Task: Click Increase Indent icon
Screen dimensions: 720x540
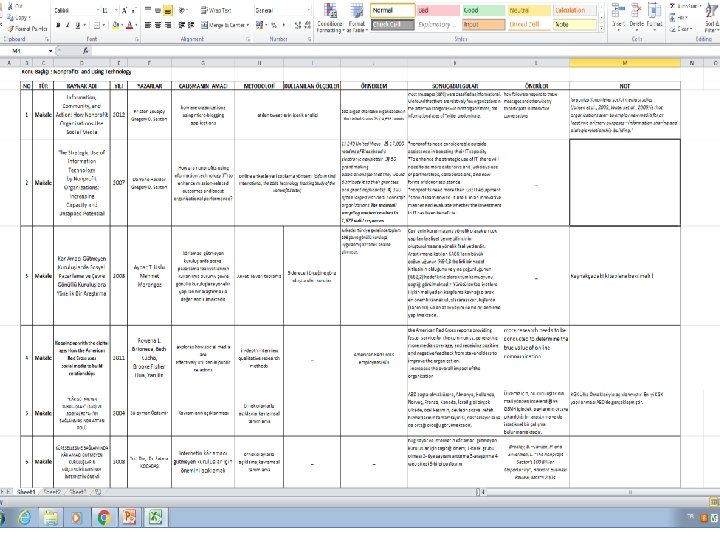Action: (191, 25)
